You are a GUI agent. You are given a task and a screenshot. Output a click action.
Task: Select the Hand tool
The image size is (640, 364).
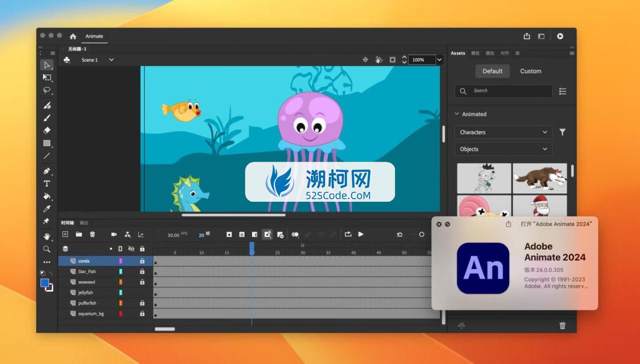[x=47, y=236]
